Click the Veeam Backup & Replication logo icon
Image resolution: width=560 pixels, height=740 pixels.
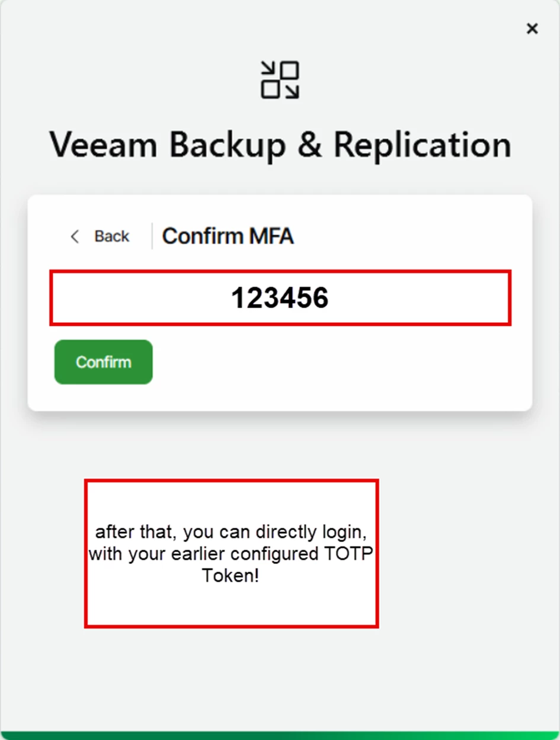pyautogui.click(x=280, y=80)
